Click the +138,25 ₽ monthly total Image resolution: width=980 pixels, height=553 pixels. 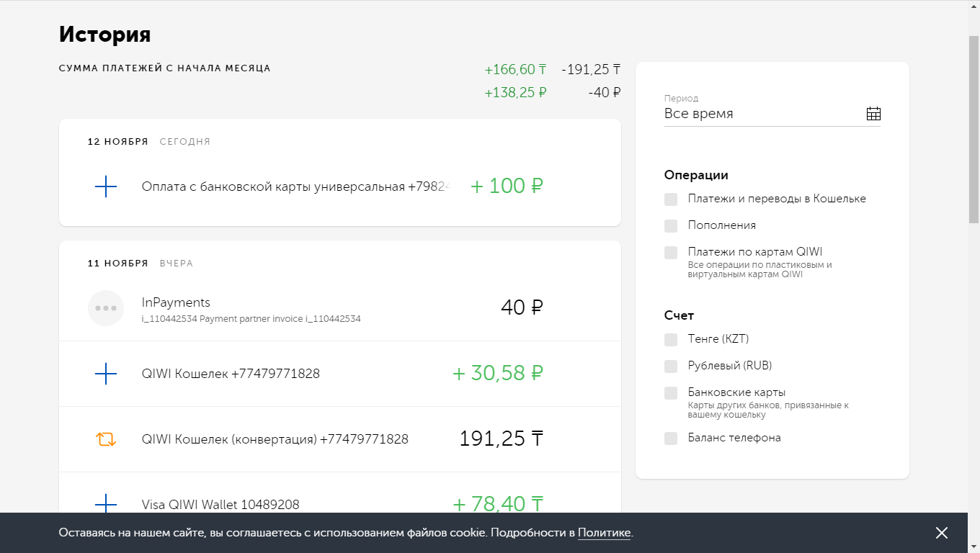(515, 93)
